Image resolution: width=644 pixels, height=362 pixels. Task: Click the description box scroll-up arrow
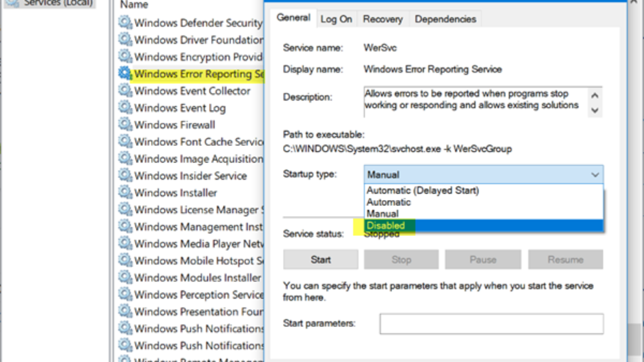click(x=595, y=95)
